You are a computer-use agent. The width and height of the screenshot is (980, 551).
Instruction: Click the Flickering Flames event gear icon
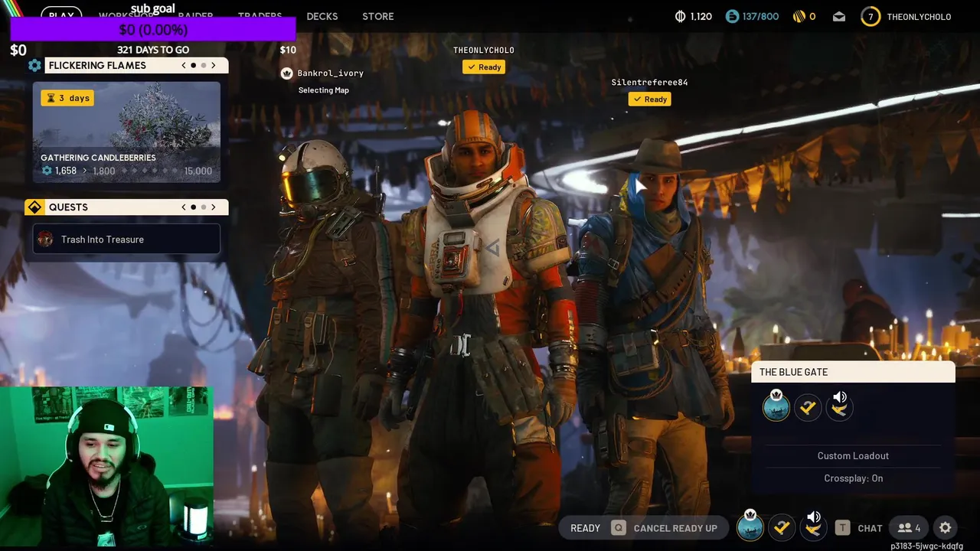pos(34,66)
